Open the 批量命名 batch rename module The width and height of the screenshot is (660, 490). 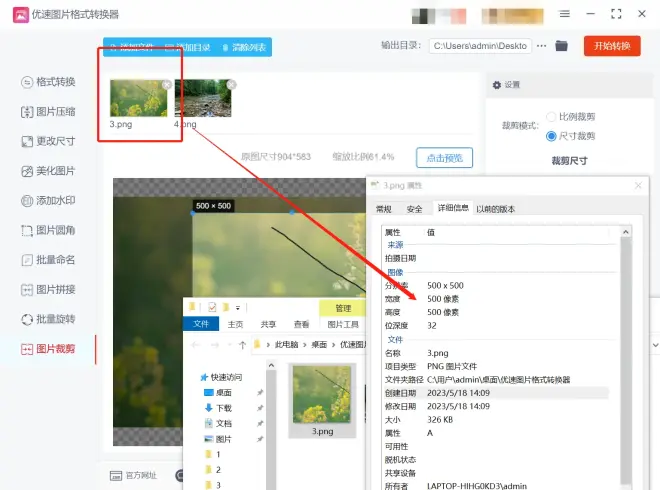point(48,260)
